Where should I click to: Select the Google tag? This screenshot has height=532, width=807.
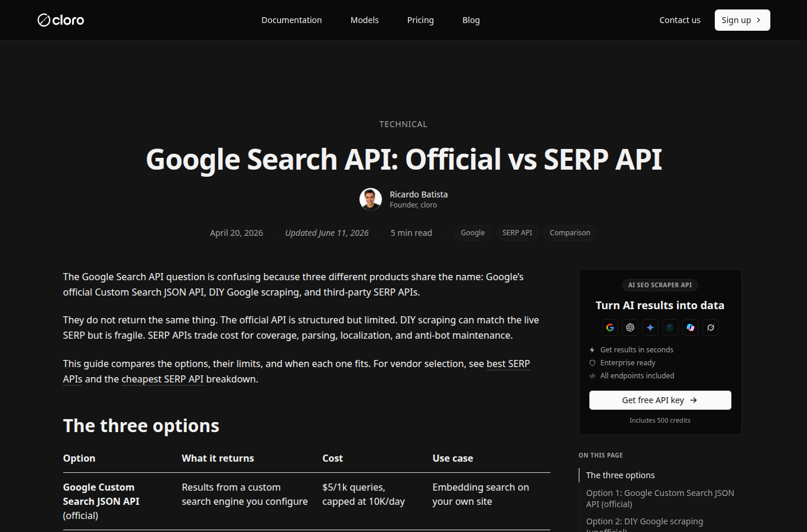[472, 233]
